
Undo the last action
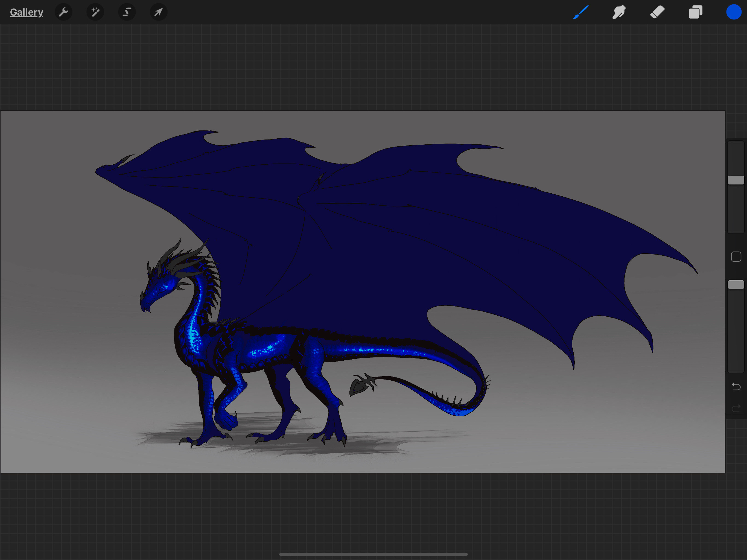736,386
